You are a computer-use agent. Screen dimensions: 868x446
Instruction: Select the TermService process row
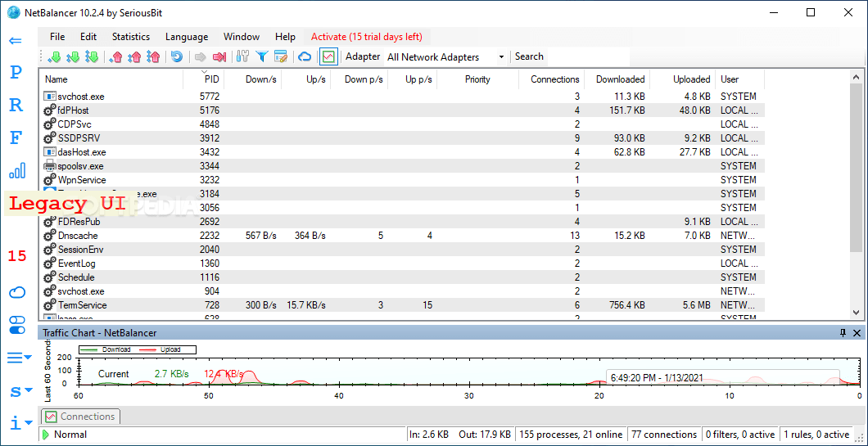pyautogui.click(x=401, y=305)
